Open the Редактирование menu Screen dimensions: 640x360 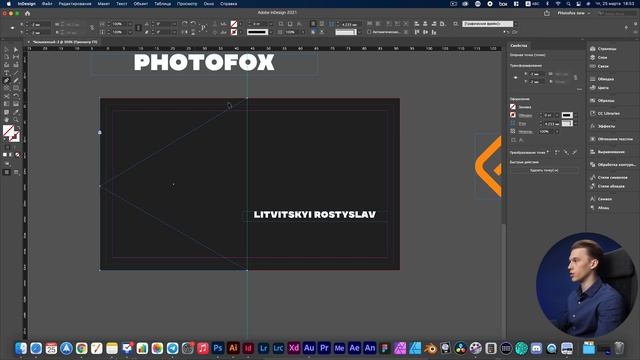[75, 4]
